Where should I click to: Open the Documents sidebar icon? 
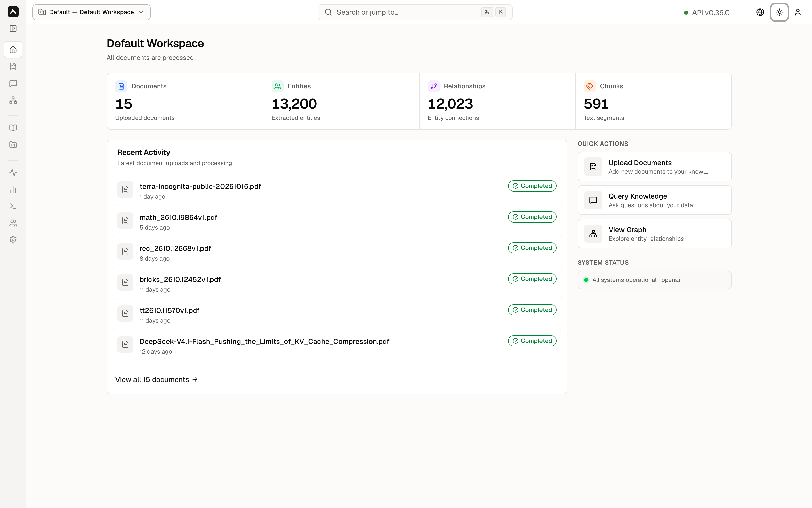13,67
